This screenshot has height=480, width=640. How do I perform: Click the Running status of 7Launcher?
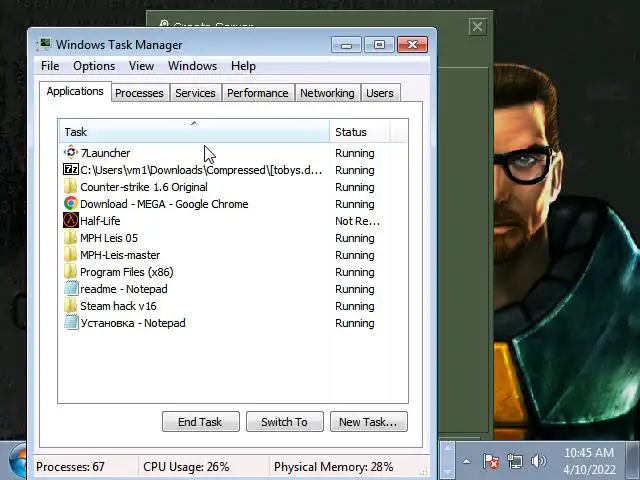pos(355,153)
